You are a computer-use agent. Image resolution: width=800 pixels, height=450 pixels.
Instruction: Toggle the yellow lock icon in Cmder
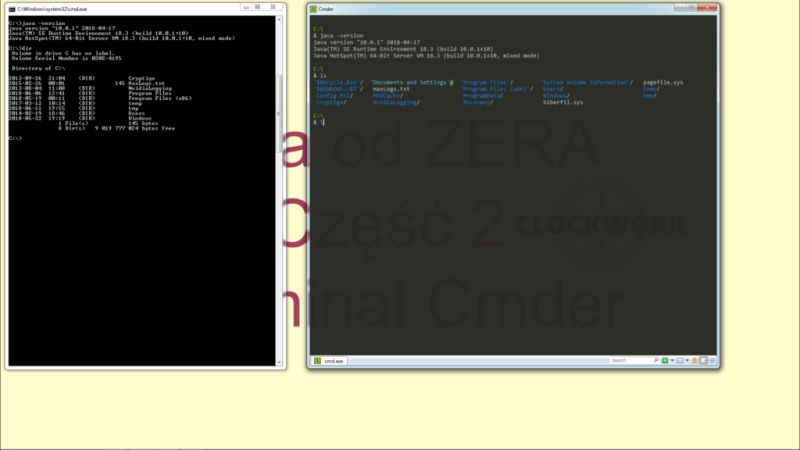click(x=694, y=360)
